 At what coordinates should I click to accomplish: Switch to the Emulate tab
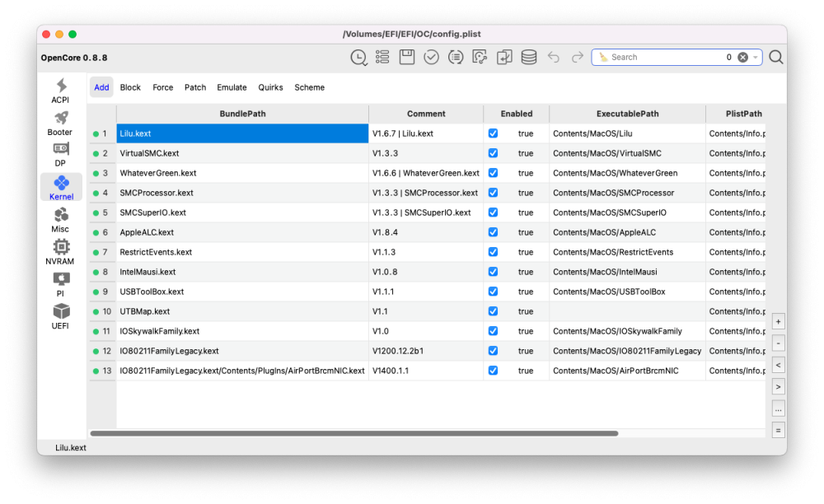click(232, 87)
